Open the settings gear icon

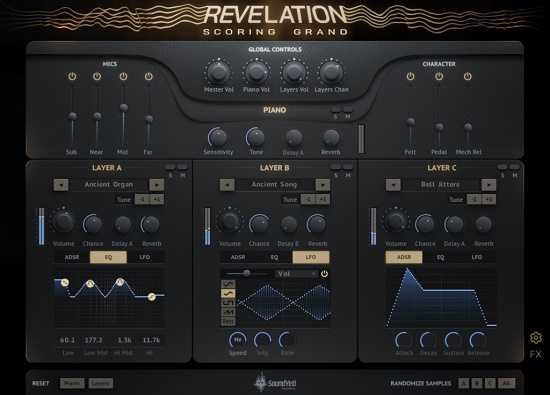point(536,338)
